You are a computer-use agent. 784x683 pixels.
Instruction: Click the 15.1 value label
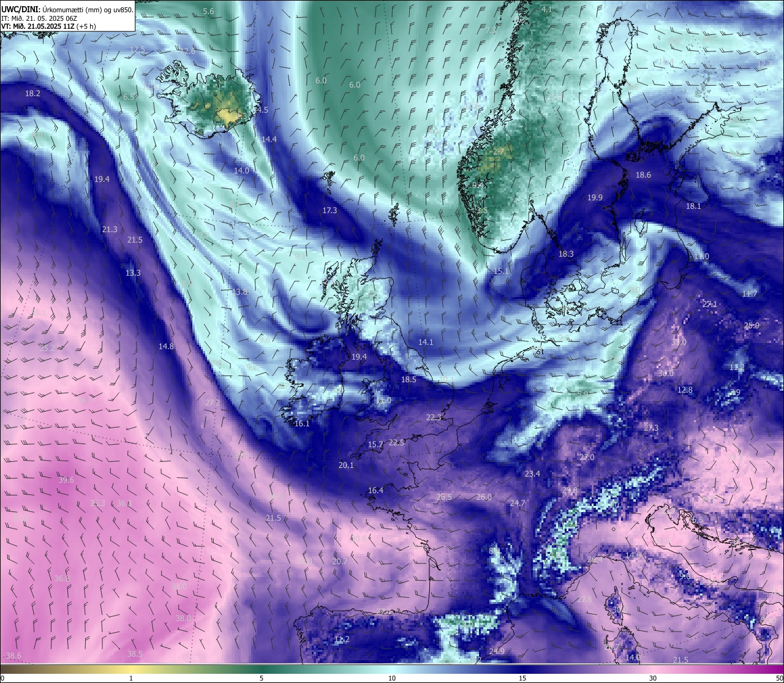[502, 271]
